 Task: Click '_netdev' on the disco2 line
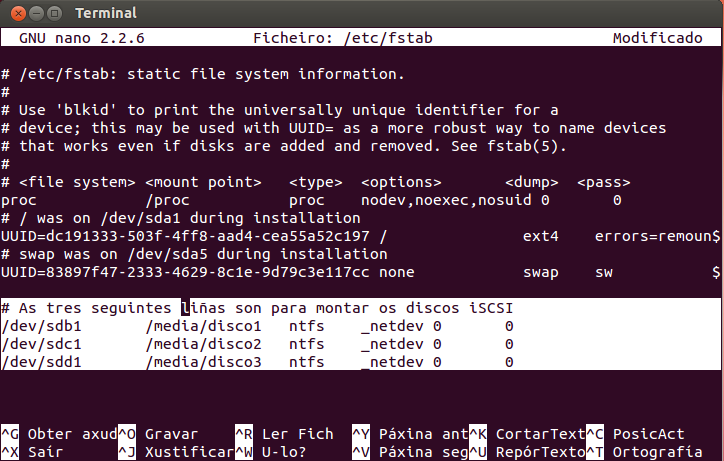pos(392,344)
